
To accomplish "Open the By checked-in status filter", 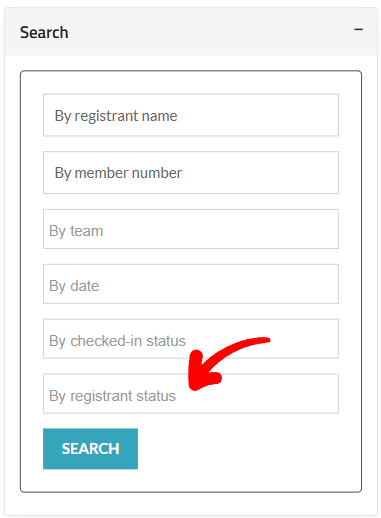I will (191, 339).
